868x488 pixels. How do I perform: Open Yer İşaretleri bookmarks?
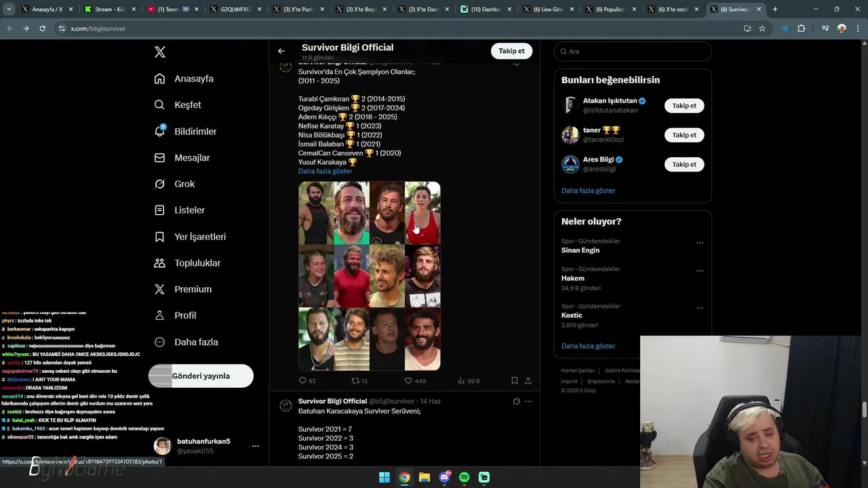pos(190,237)
